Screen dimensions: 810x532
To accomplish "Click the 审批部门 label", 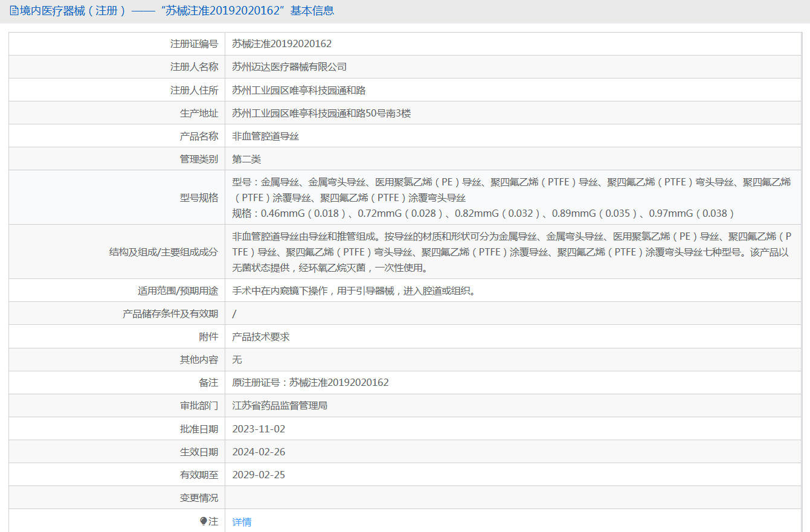I will tap(199, 405).
